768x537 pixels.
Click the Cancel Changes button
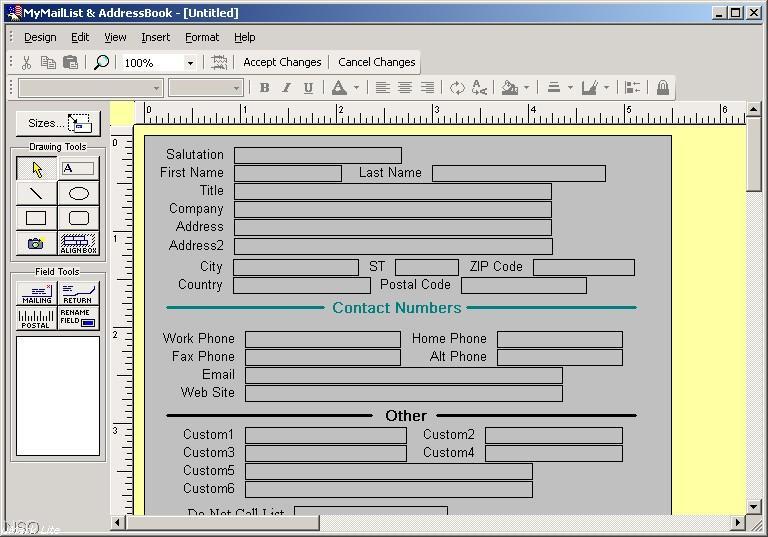click(377, 62)
